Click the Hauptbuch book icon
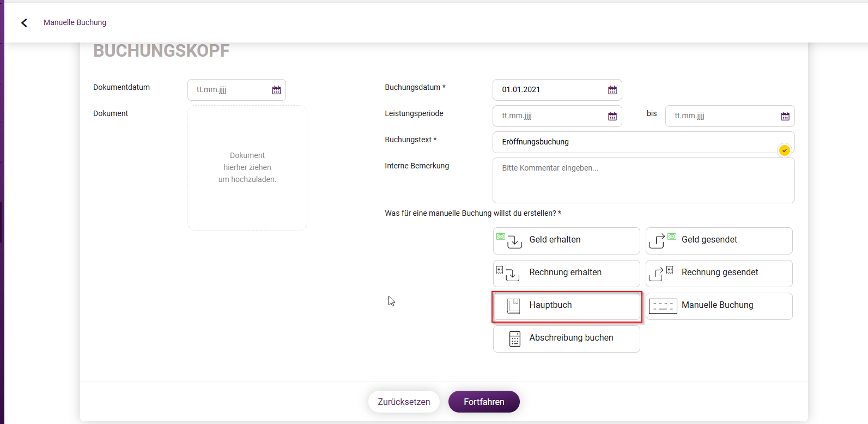 pos(513,306)
